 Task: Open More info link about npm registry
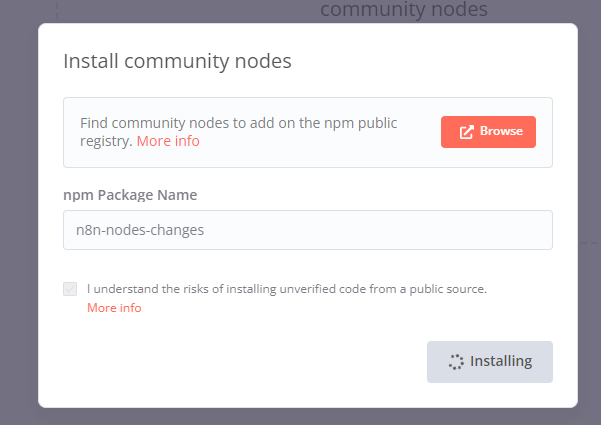pyautogui.click(x=168, y=141)
